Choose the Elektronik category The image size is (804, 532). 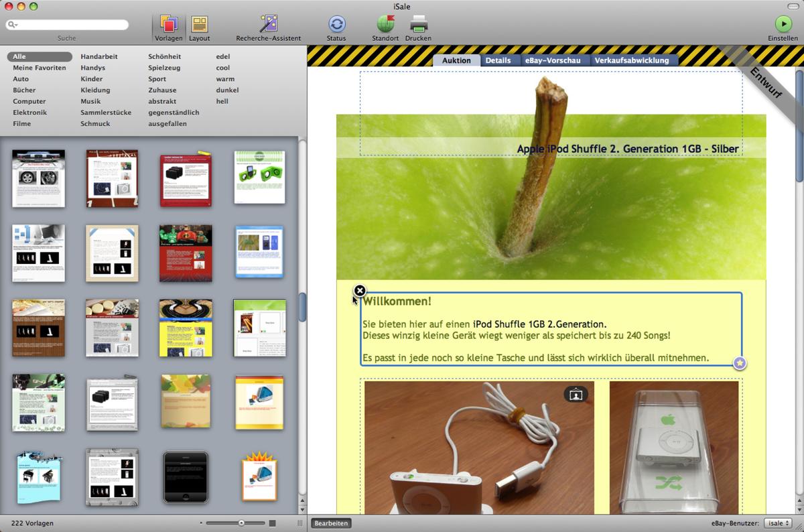(x=30, y=113)
